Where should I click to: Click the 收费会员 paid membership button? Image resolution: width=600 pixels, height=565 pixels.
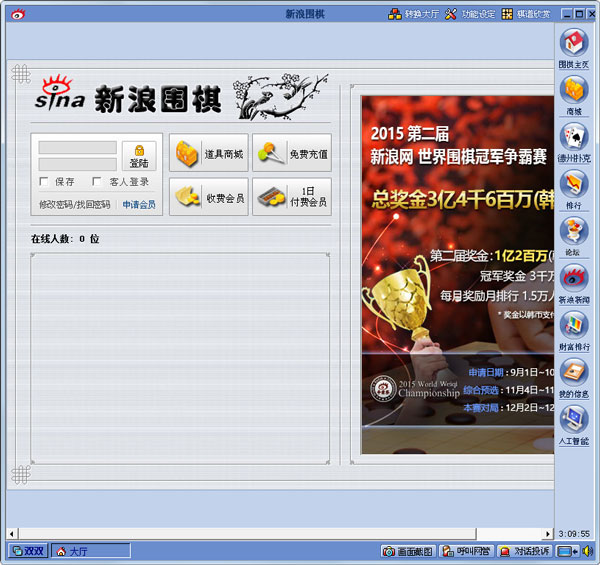[x=209, y=197]
